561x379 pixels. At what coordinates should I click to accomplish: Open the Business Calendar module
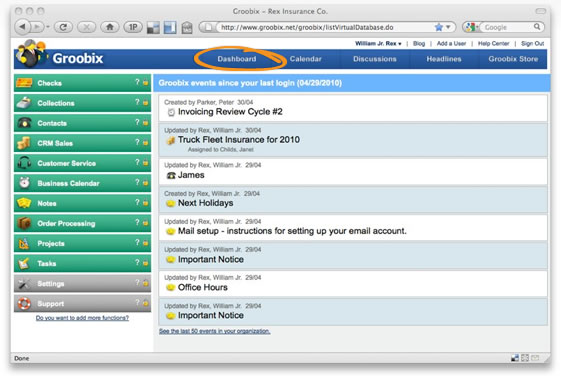click(x=82, y=183)
